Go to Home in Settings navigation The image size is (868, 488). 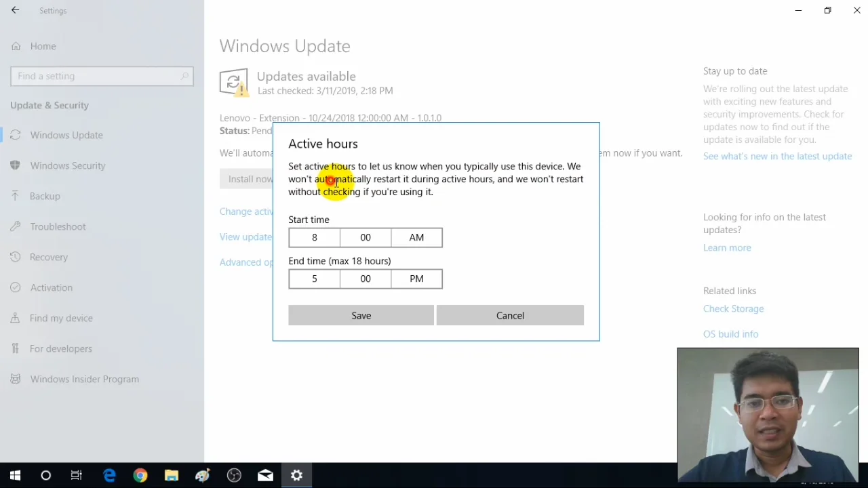[x=43, y=46]
